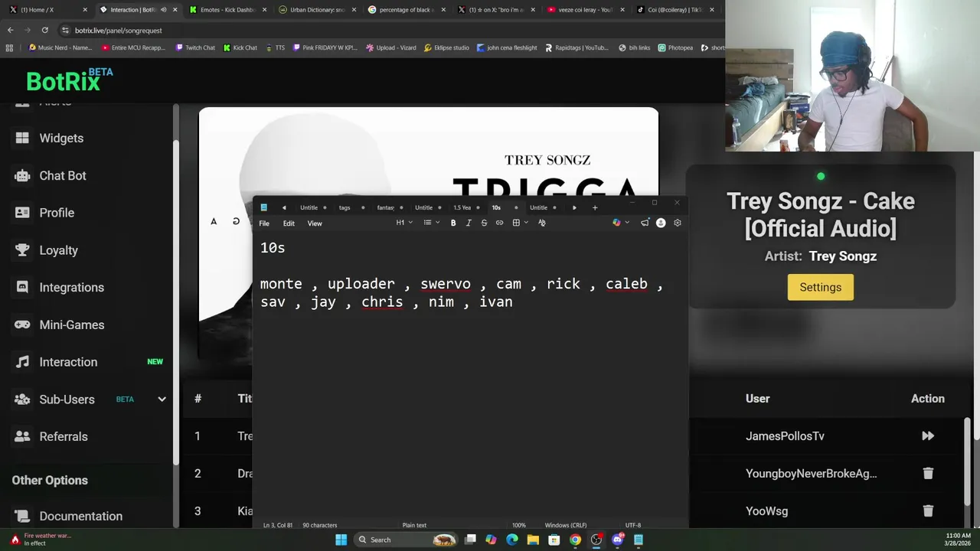Add a new Notepad tab
Screen dimensions: 980x551
tap(595, 207)
